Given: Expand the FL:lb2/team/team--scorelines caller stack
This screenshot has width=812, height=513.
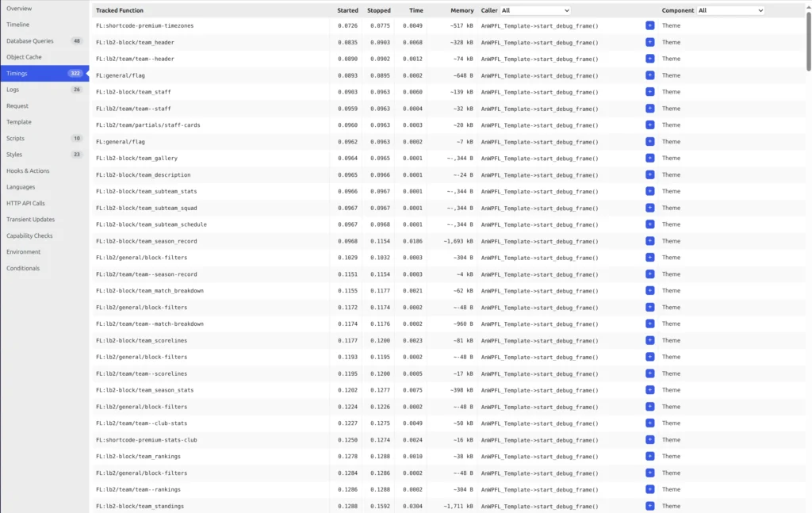Looking at the screenshot, I should [x=649, y=373].
